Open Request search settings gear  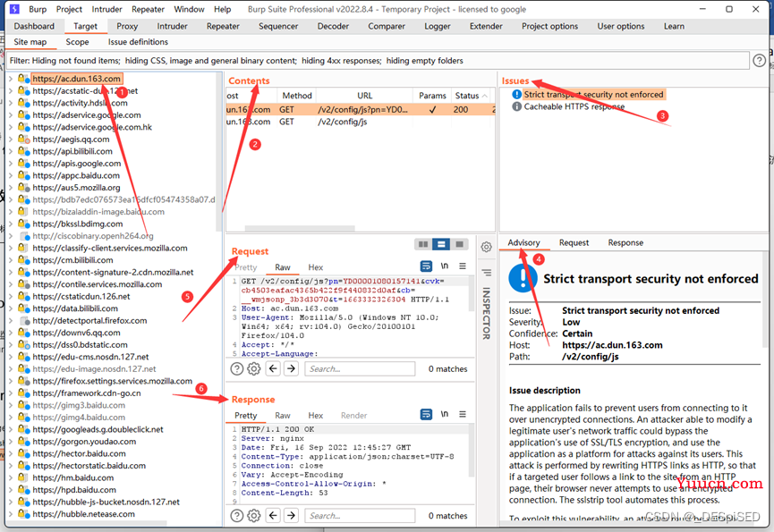tap(254, 368)
